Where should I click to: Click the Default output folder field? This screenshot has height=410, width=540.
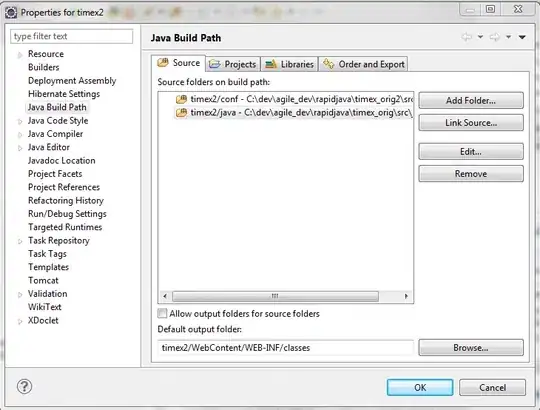285,348
